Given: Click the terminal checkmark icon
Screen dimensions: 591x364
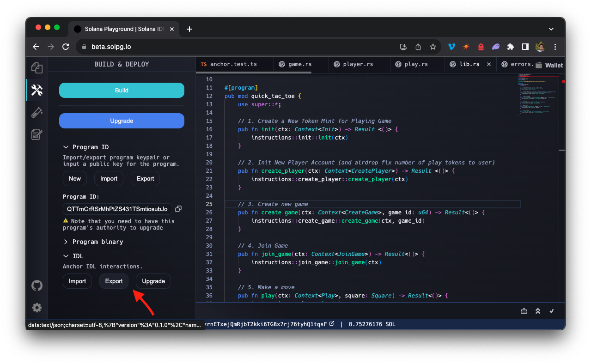Looking at the screenshot, I should (x=551, y=311).
